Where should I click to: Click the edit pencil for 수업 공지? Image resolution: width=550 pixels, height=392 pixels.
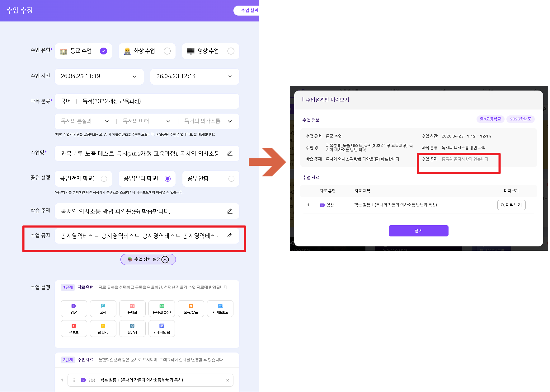pos(230,236)
